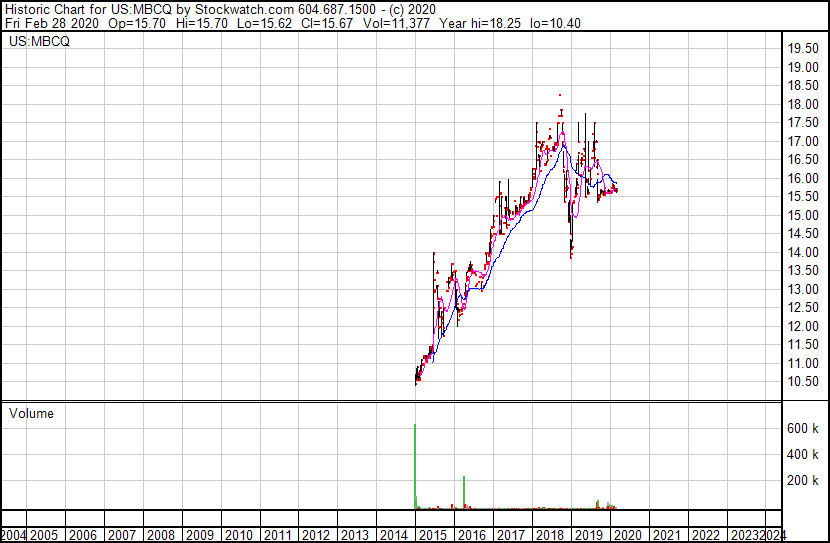This screenshot has height=543, width=830.
Task: Select the 2018 year marker on the x-axis
Action: 549,534
